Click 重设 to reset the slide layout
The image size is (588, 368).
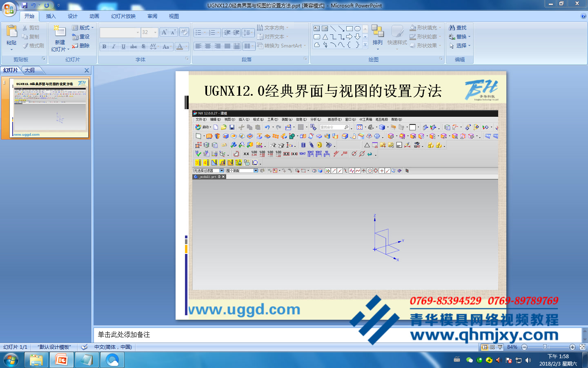[x=80, y=37]
